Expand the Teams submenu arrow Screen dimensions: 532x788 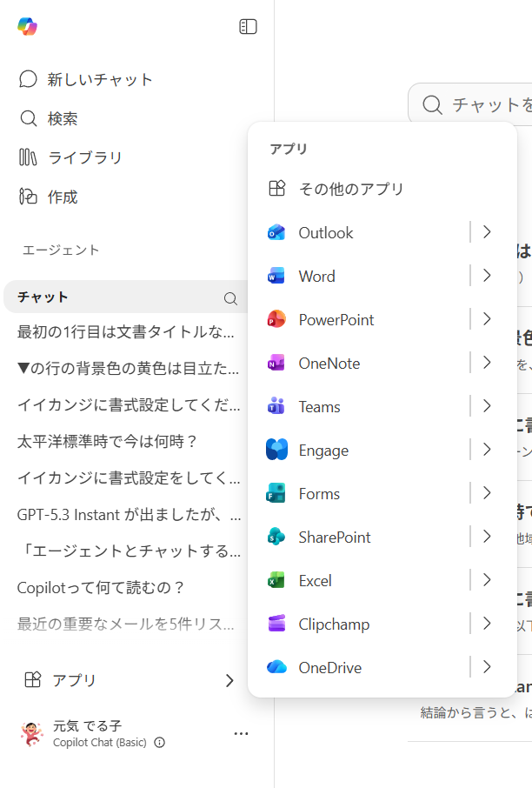click(487, 406)
